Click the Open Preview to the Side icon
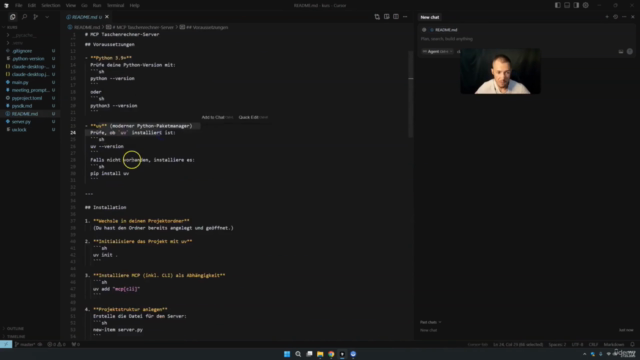Screen dimensions: 640x360 pyautogui.click(x=386, y=17)
